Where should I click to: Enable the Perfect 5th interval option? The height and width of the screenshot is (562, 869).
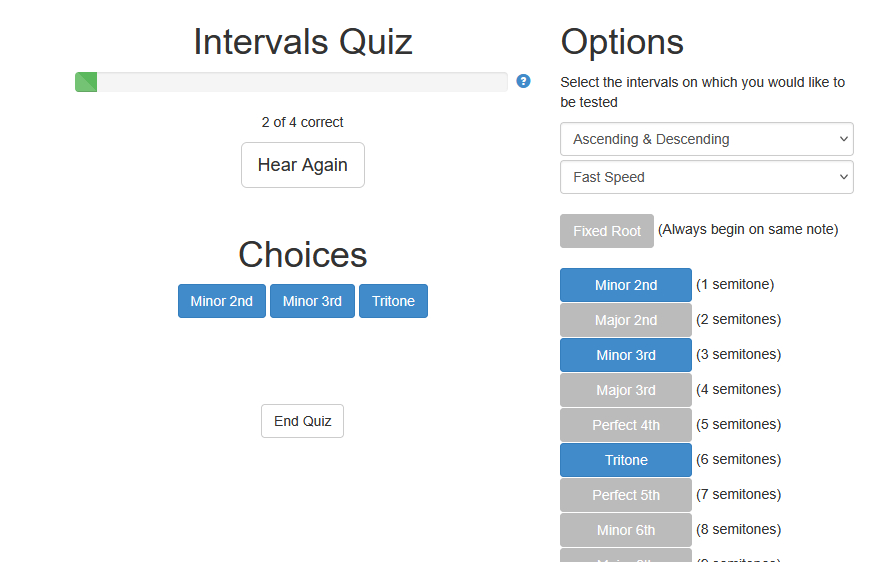[625, 495]
